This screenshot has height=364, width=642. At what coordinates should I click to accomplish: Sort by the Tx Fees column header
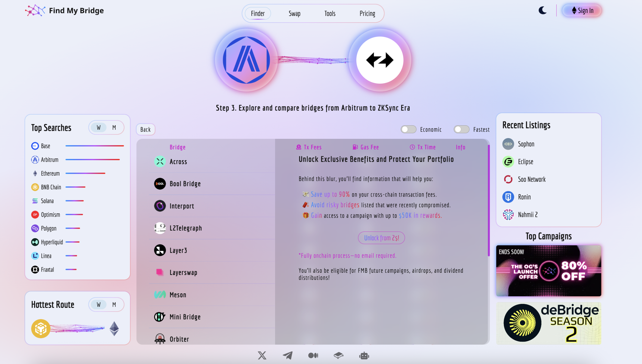pyautogui.click(x=309, y=147)
